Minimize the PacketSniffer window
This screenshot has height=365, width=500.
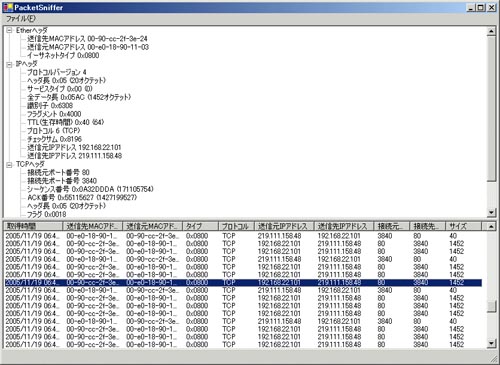[470, 7]
